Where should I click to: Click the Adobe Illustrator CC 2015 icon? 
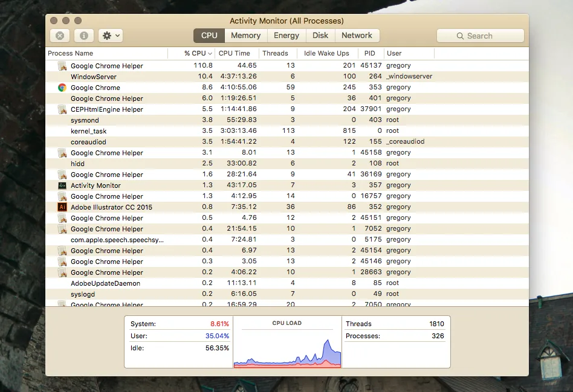(x=62, y=207)
